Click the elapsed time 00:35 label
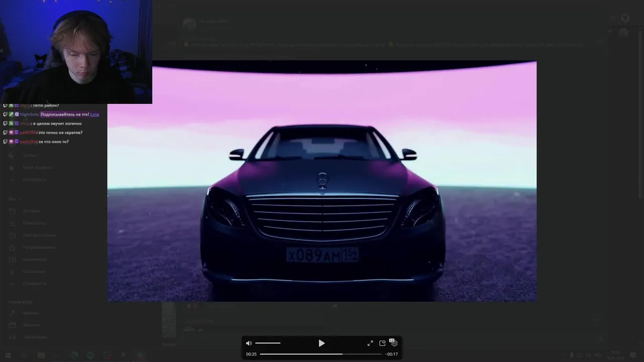 click(x=251, y=354)
